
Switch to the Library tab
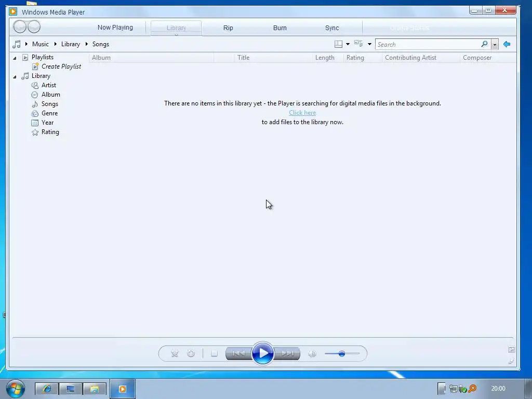coord(176,28)
